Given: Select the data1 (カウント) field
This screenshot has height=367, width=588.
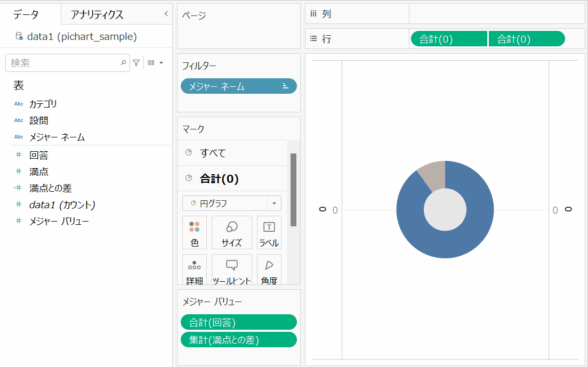Looking at the screenshot, I should click(x=62, y=205).
